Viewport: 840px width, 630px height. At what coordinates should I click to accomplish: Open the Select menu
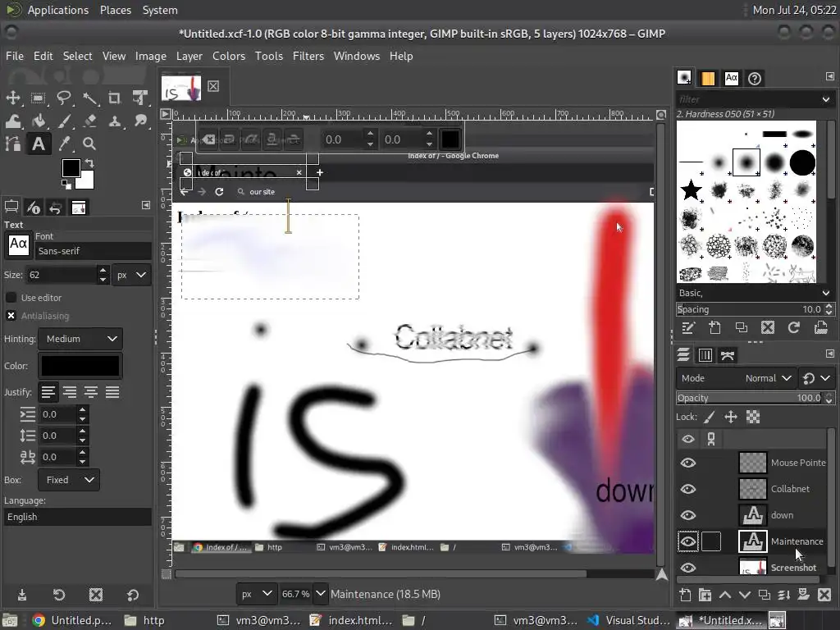pos(77,56)
